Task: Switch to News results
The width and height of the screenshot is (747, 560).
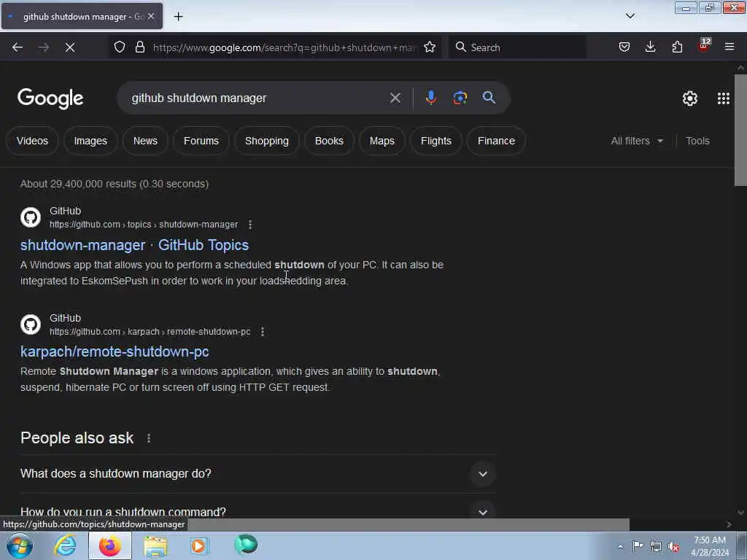Action: 145,141
